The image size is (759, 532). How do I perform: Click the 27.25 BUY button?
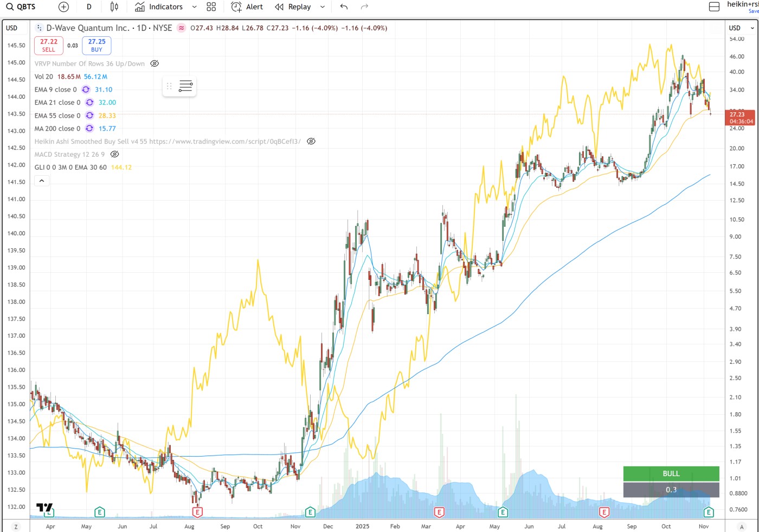(97, 46)
